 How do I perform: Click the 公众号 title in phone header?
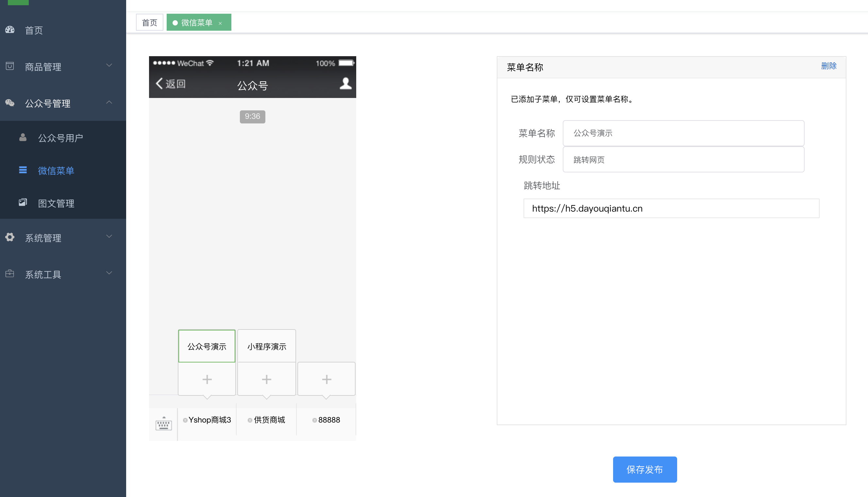click(x=252, y=85)
